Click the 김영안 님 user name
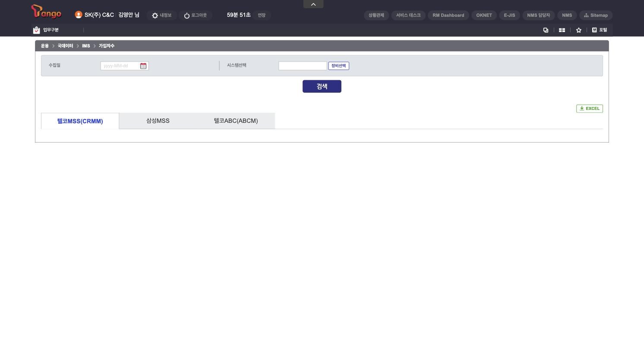The width and height of the screenshot is (644, 350). pyautogui.click(x=129, y=15)
